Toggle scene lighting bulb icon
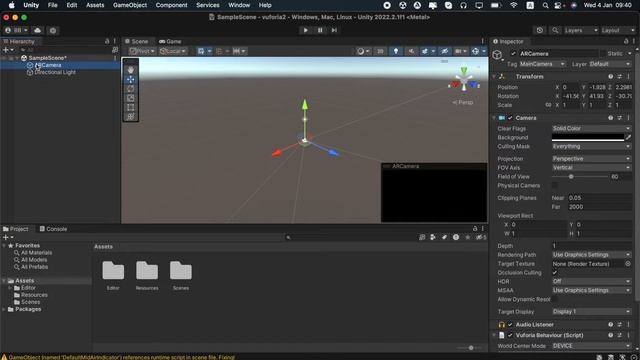This screenshot has height=360, width=640. pyautogui.click(x=396, y=51)
